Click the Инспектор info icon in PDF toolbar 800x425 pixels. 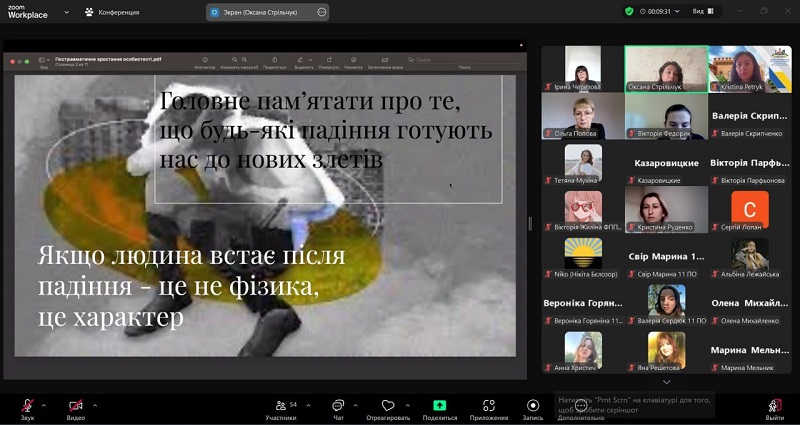point(205,60)
